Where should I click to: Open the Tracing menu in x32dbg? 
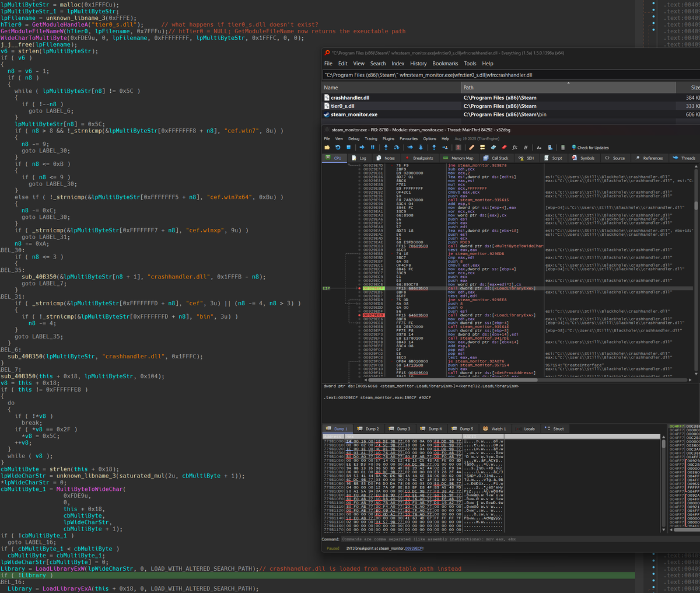point(371,139)
